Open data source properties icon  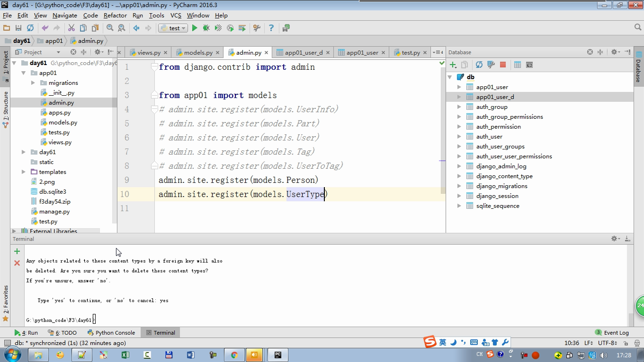point(491,65)
